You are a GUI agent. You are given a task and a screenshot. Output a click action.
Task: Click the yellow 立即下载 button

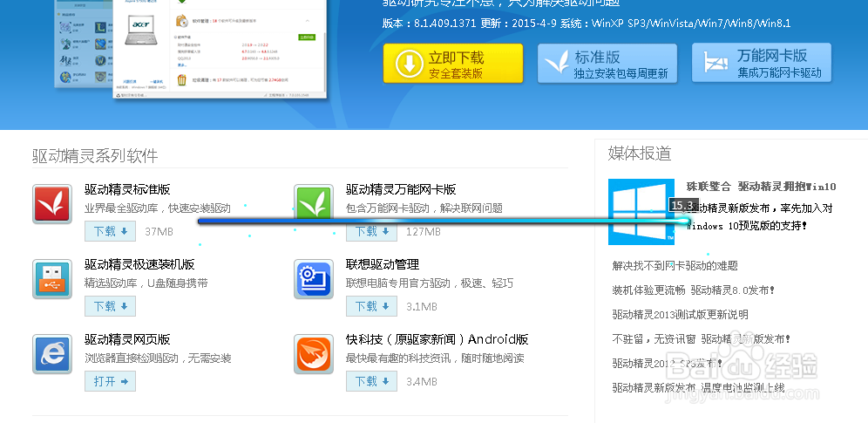tap(453, 64)
